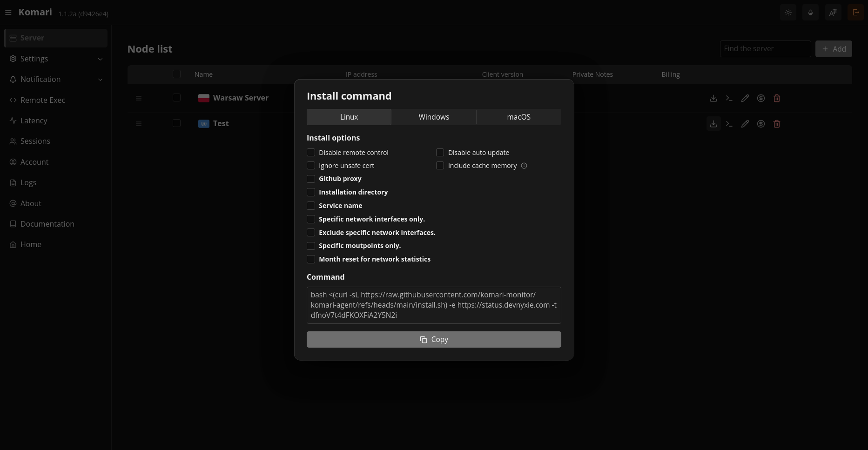The image size is (868, 450).
Task: Toggle the light/dark theme sun icon
Action: tap(788, 13)
